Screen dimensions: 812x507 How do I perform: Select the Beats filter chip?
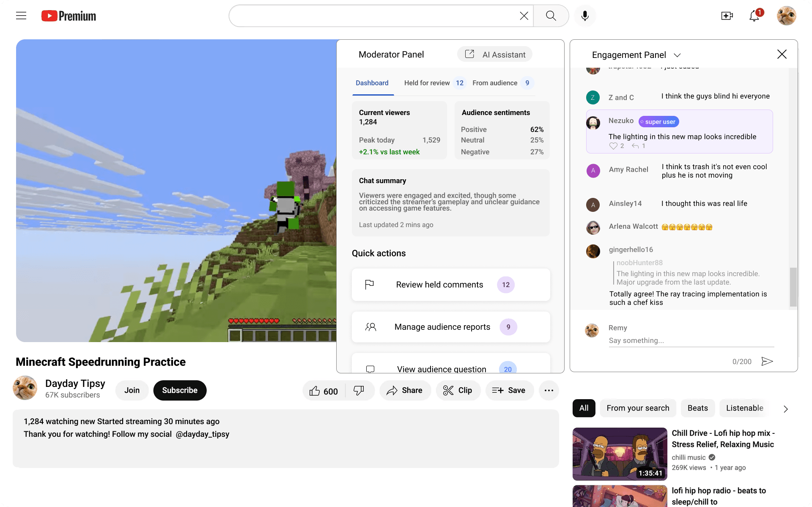click(697, 408)
